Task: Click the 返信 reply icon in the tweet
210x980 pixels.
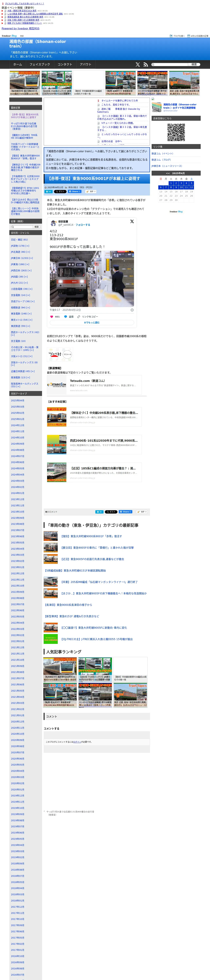Action: (66, 317)
